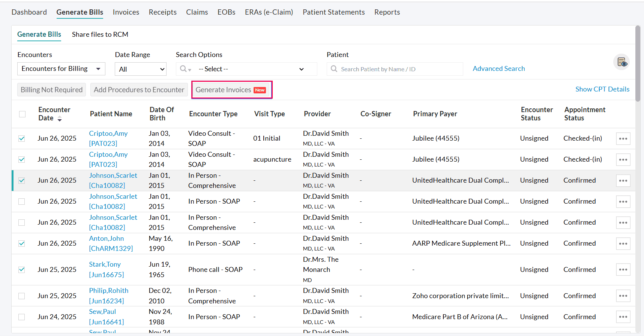This screenshot has height=336, width=644.
Task: Open more options for Stark,Tony row
Action: 623,270
